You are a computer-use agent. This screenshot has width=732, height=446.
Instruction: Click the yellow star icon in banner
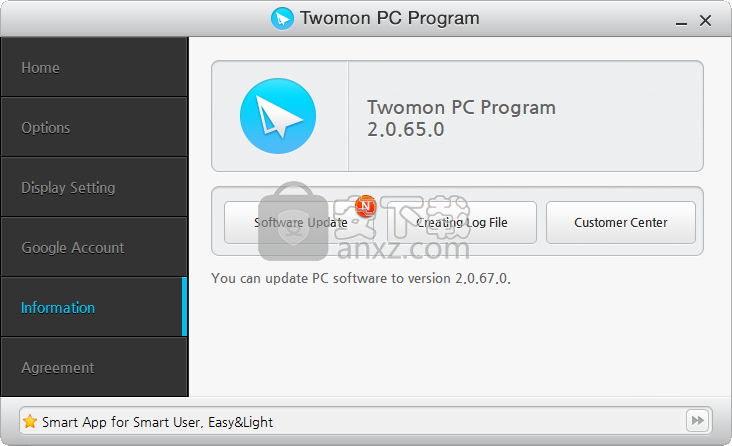tap(30, 421)
